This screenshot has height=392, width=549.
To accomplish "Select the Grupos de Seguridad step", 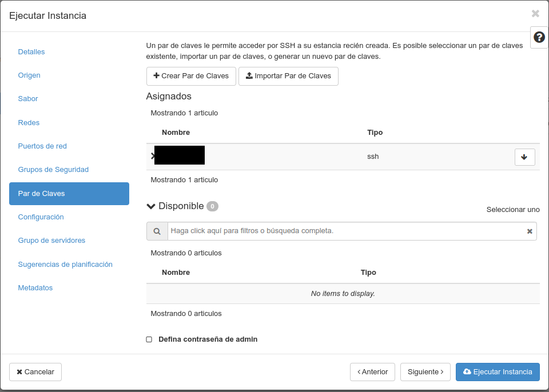I will pyautogui.click(x=53, y=169).
